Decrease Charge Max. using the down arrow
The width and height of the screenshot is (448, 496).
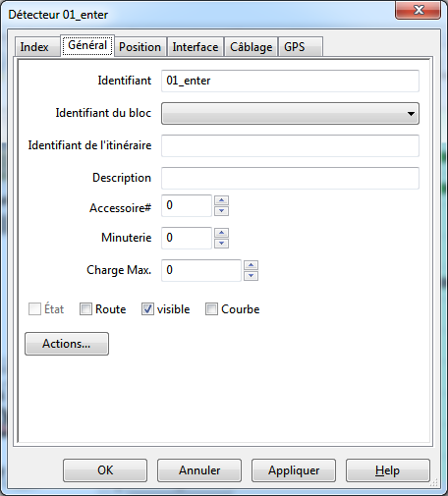click(251, 276)
